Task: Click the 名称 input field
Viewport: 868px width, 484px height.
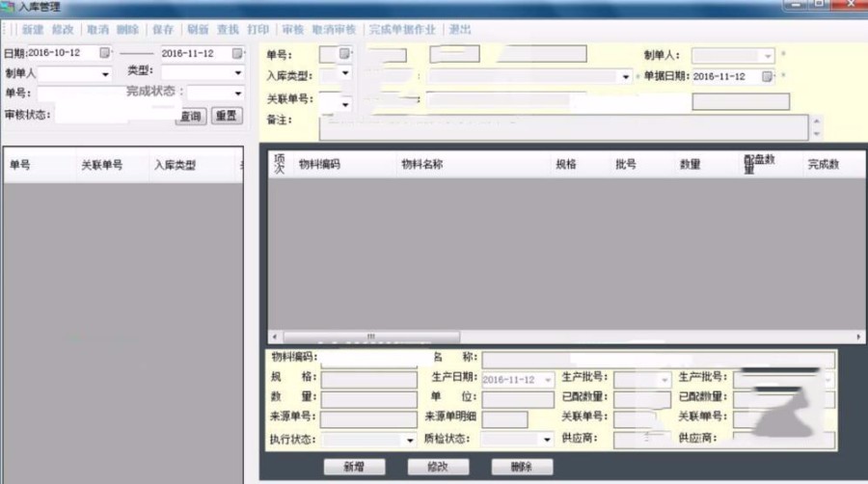Action: click(x=658, y=360)
